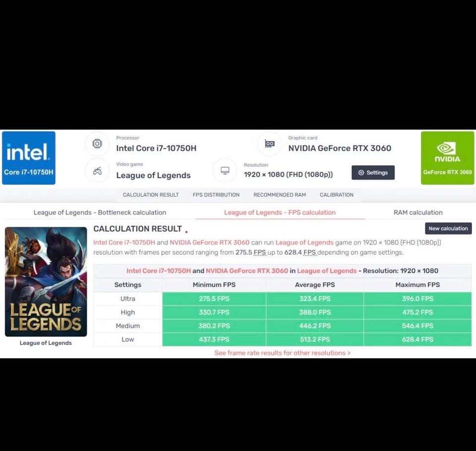Click the 323.4 FPS cell

click(315, 299)
